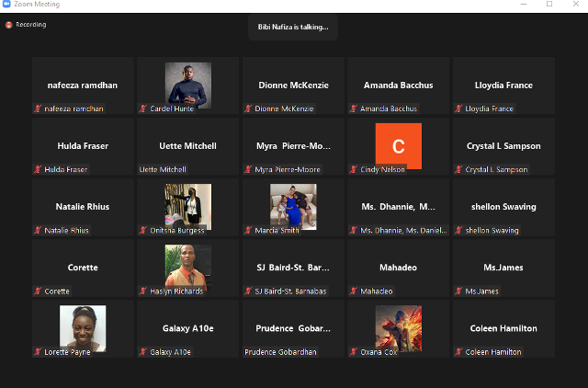Select Marcia Smith's video thumbnail
This screenshot has width=588, height=388.
(293, 205)
